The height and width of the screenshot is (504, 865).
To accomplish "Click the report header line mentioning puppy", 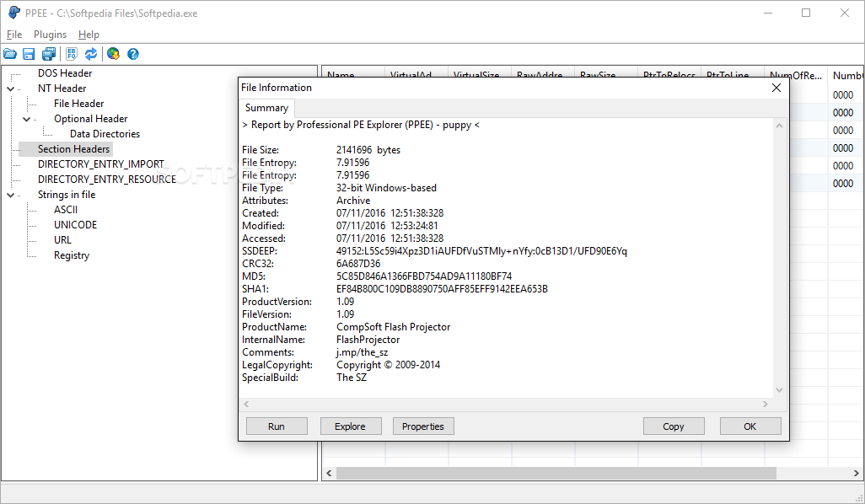I will pyautogui.click(x=361, y=126).
